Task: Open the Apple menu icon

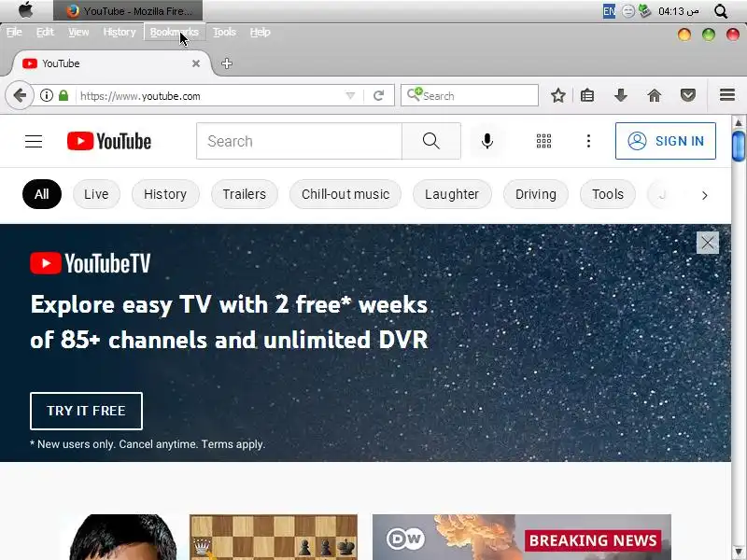Action: (x=26, y=10)
